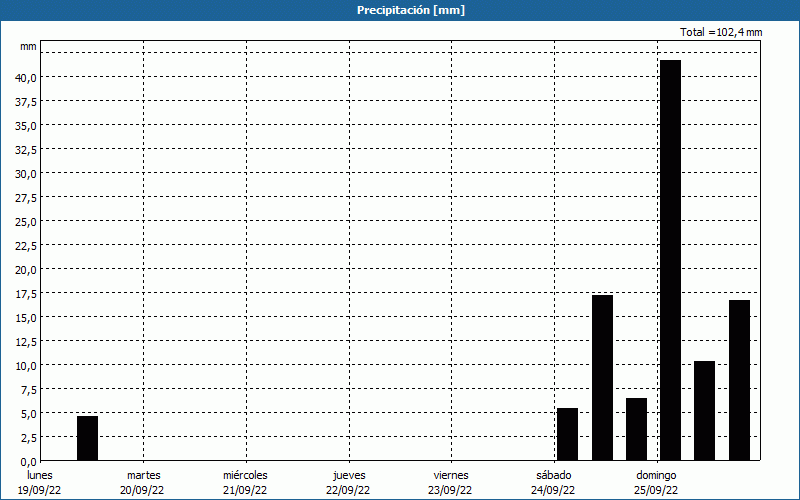800x500 pixels.
Task: Click the viernes day label
Action: click(451, 475)
